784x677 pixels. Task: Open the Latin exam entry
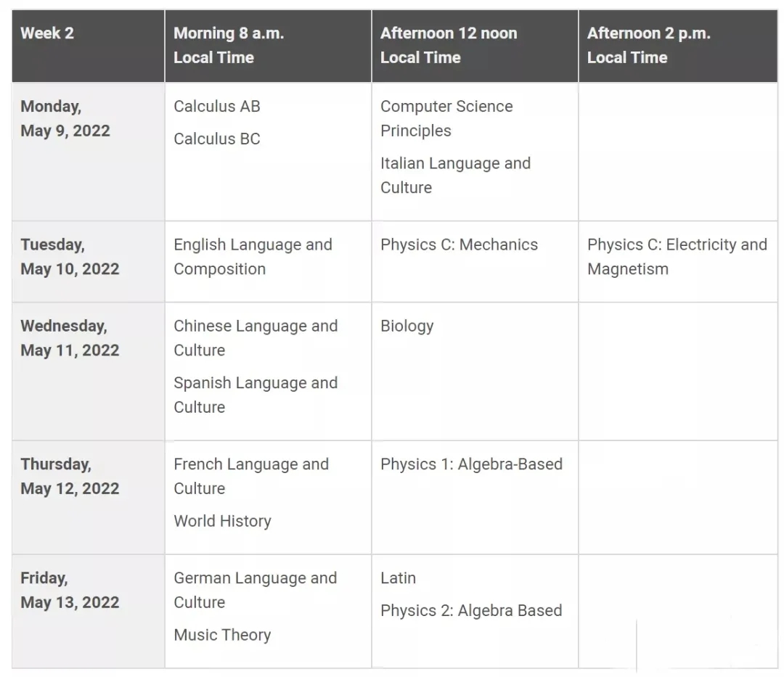pos(398,578)
